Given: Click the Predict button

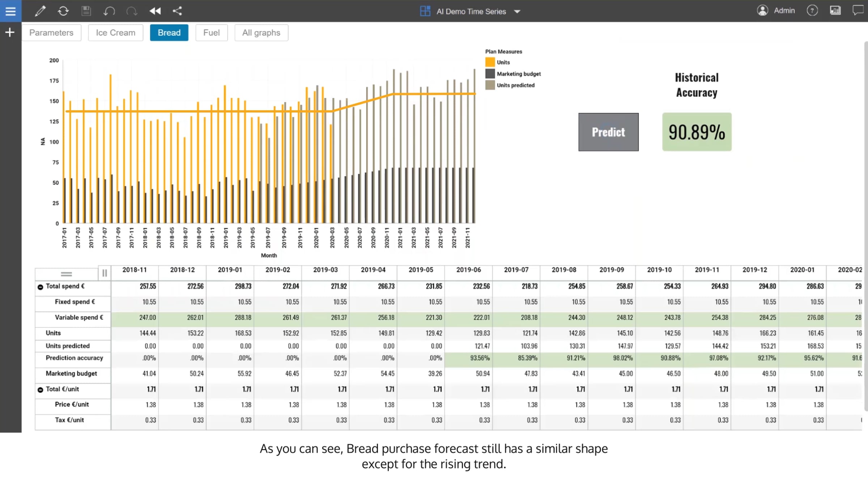Looking at the screenshot, I should (x=608, y=132).
